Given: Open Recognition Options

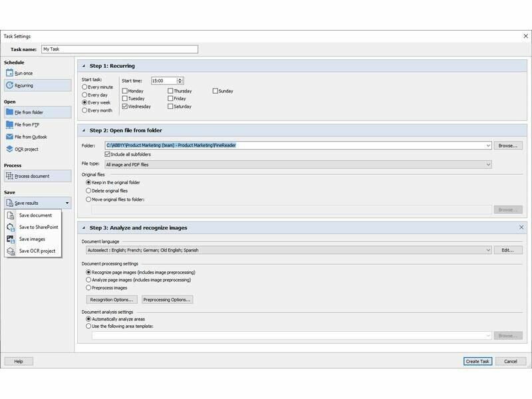Looking at the screenshot, I should point(110,299).
